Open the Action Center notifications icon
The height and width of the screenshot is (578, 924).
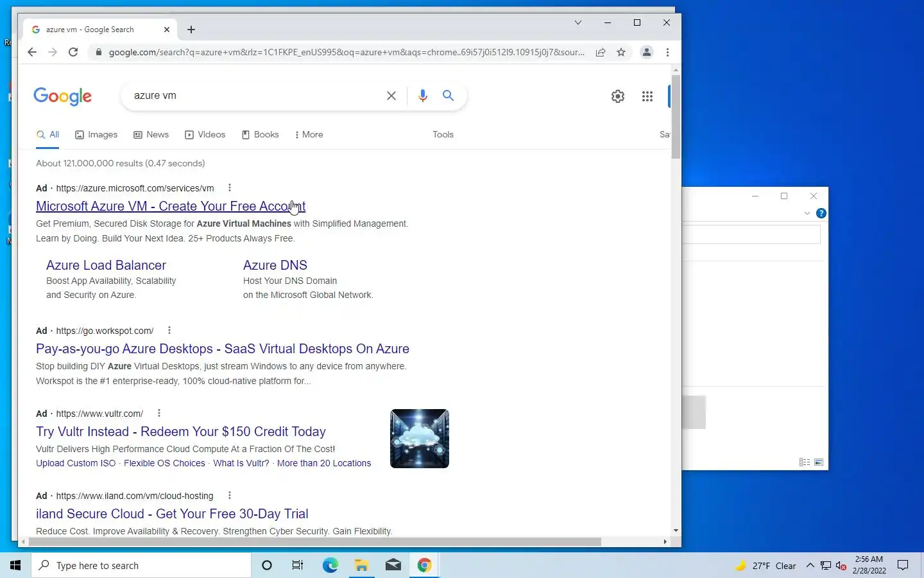[903, 565]
